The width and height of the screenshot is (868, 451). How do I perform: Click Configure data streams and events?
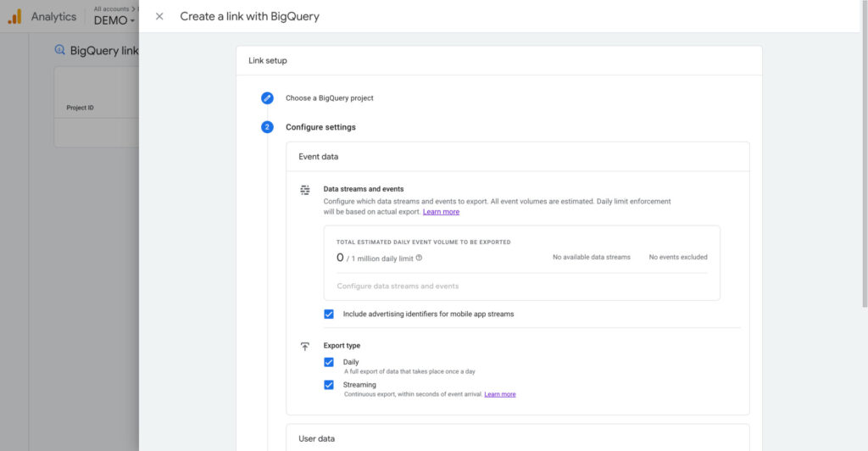[398, 286]
